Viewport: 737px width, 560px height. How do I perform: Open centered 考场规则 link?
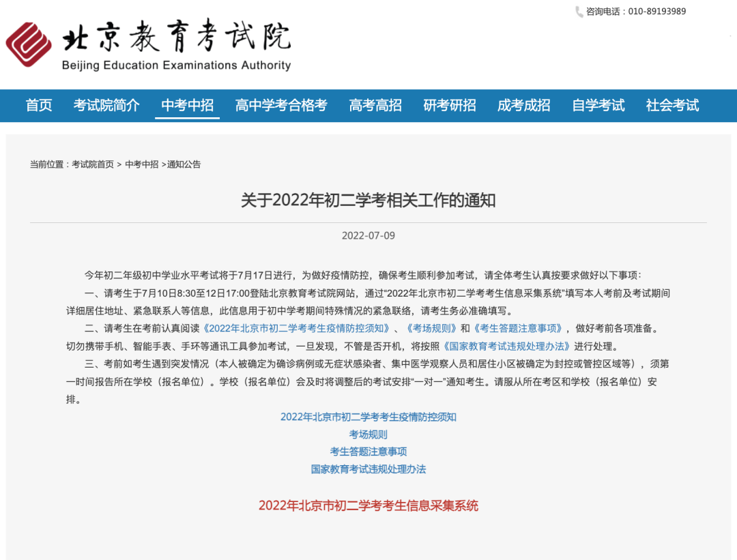click(368, 434)
